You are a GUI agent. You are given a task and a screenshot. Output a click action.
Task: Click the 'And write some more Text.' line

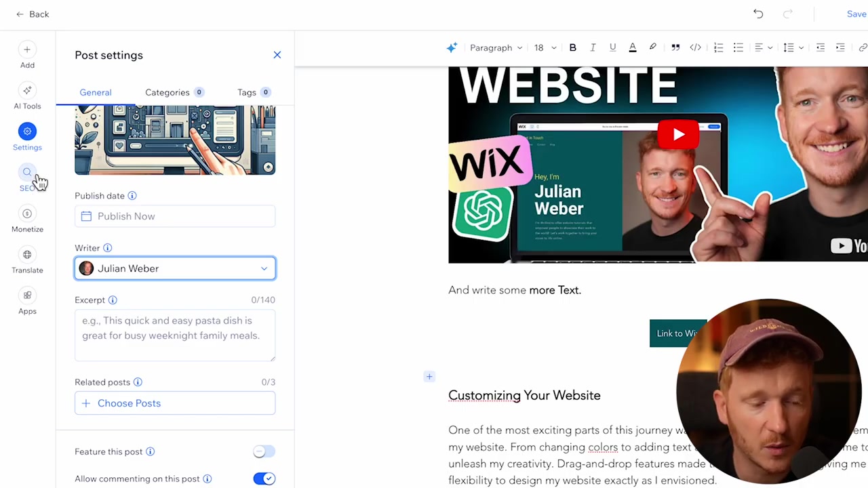(515, 290)
